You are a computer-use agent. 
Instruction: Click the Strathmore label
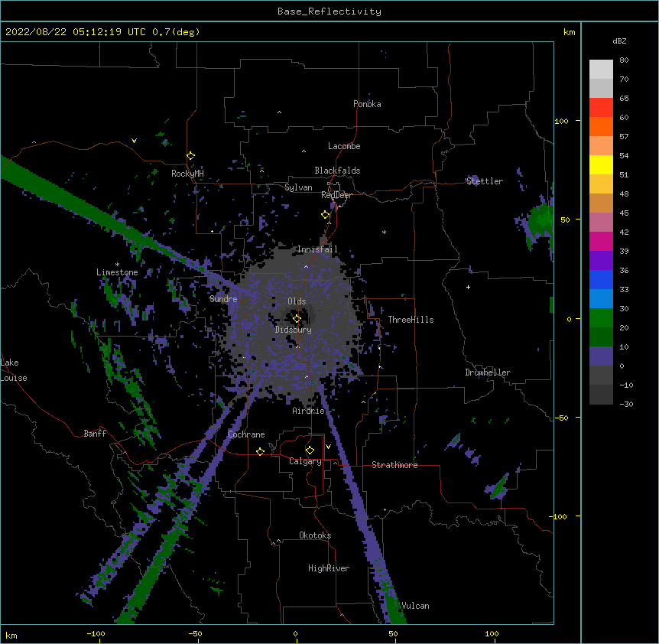coord(394,465)
